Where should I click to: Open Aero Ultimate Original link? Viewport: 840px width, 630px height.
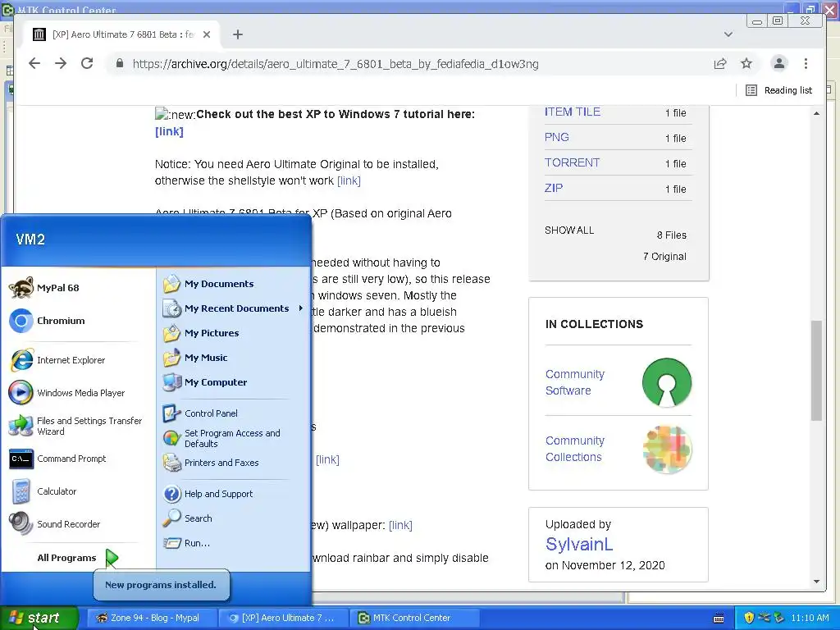click(349, 180)
